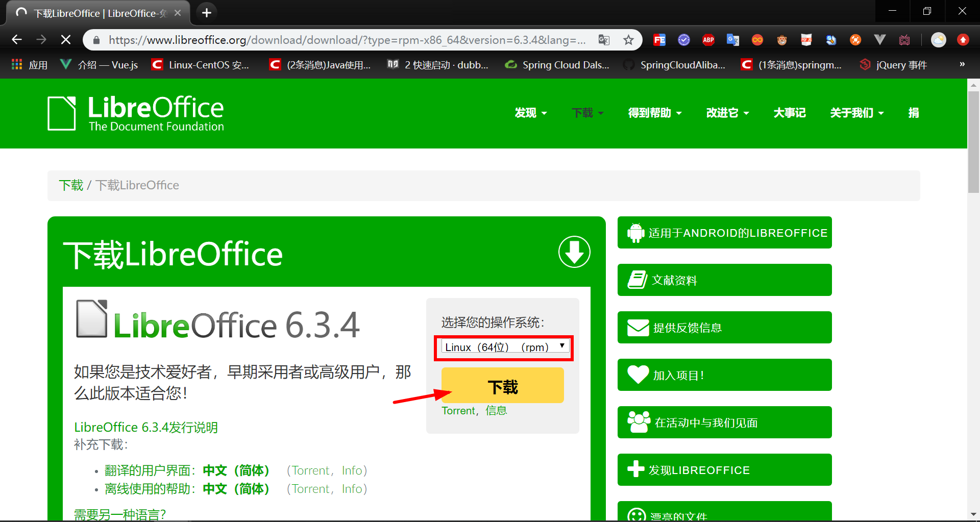The height and width of the screenshot is (522, 980).
Task: Open LibreOffice 6.3.4发行说明 link
Action: pos(146,427)
